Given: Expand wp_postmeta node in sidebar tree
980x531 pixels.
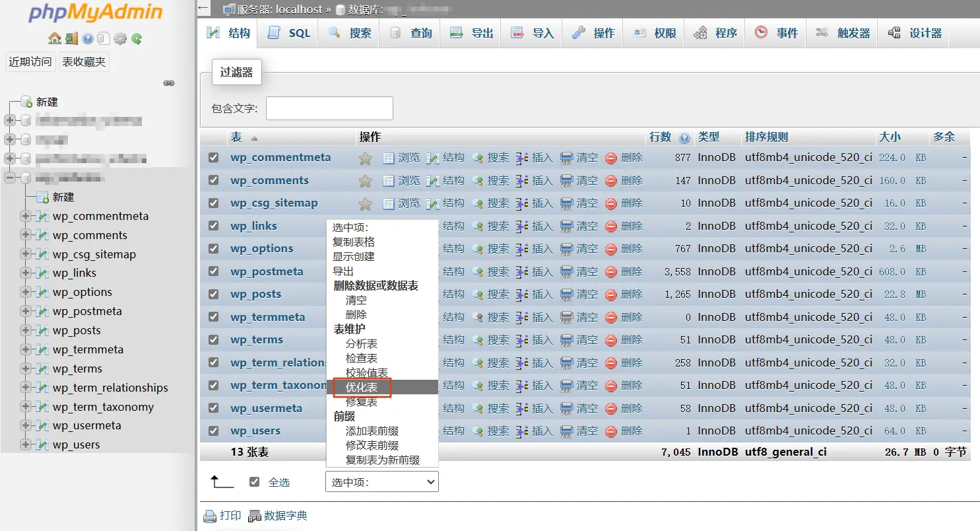Looking at the screenshot, I should [x=26, y=311].
